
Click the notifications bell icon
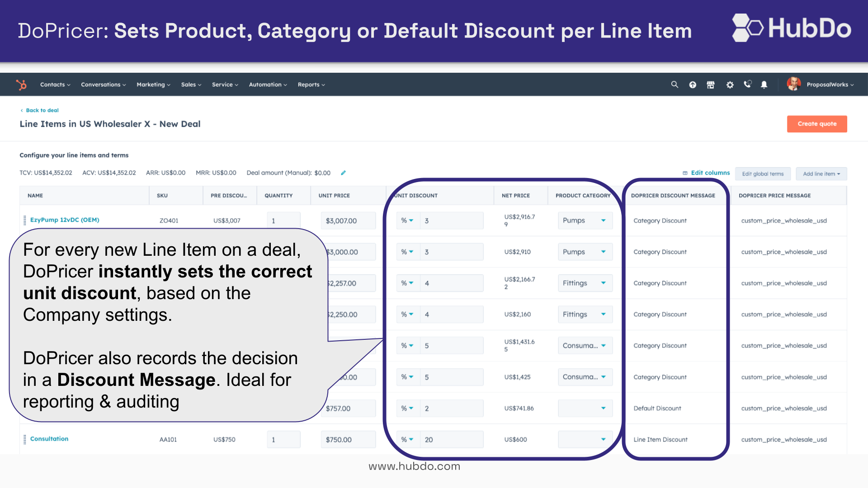pyautogui.click(x=763, y=84)
